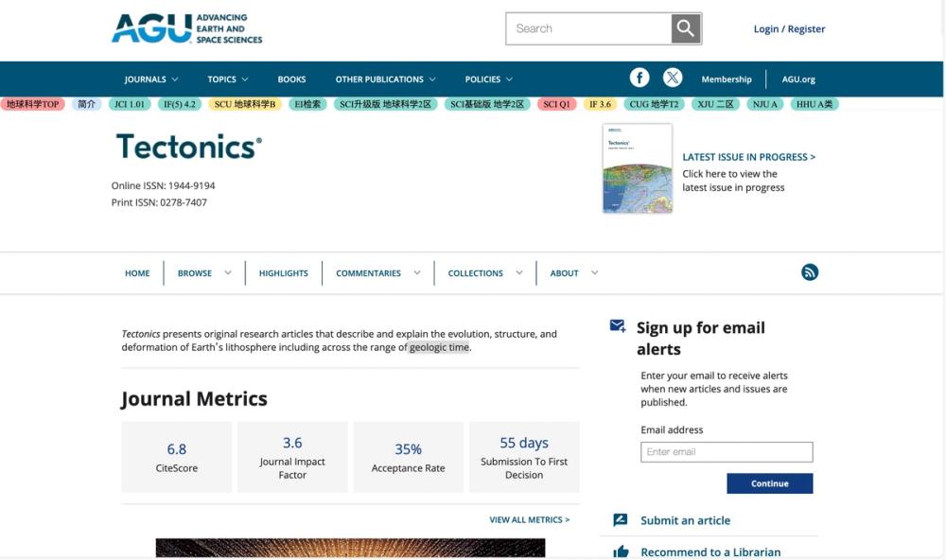Click the SCI基础版 地学2区 tag
946x560 pixels.
pos(487,104)
